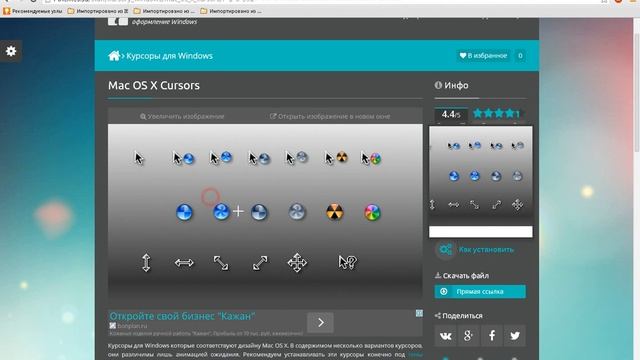640x360 pixels.
Task: Click the horizontal resize arrow cursor
Action: [184, 263]
